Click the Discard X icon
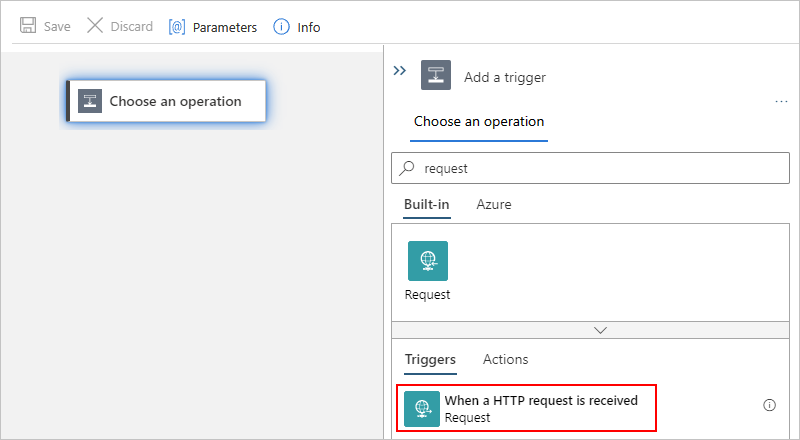Viewport: 800px width, 440px height. point(95,26)
